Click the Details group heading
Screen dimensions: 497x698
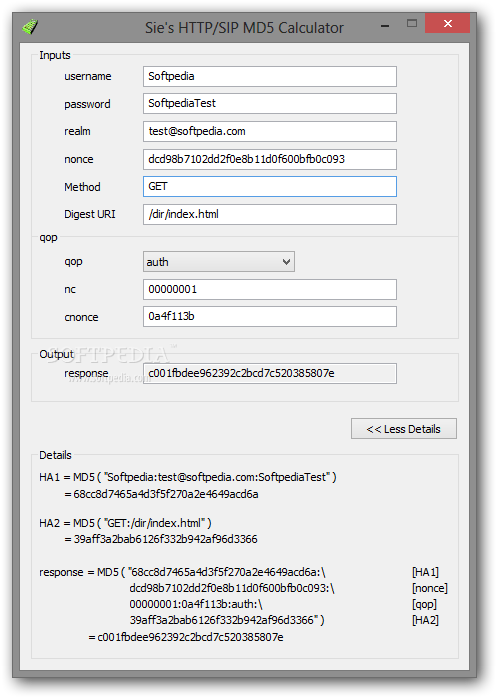pyautogui.click(x=55, y=455)
